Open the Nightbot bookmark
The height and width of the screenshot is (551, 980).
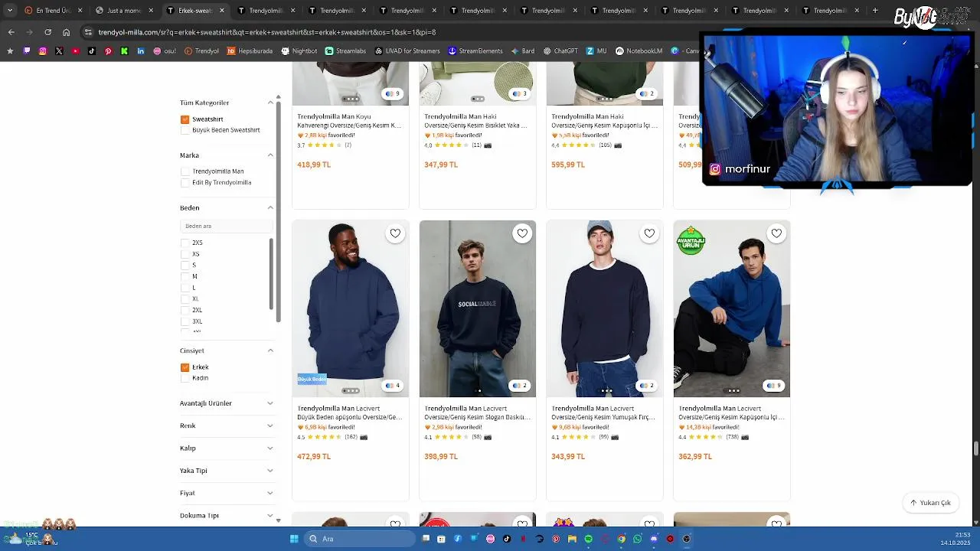pyautogui.click(x=299, y=51)
